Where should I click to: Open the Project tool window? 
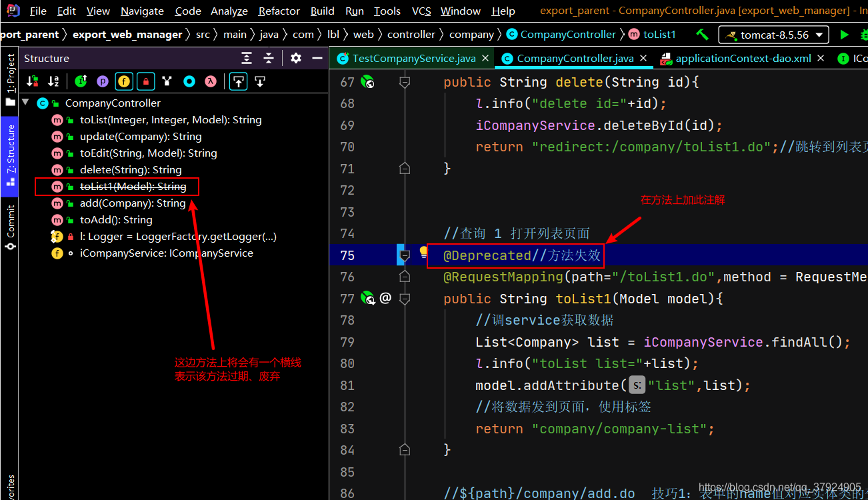coord(10,80)
